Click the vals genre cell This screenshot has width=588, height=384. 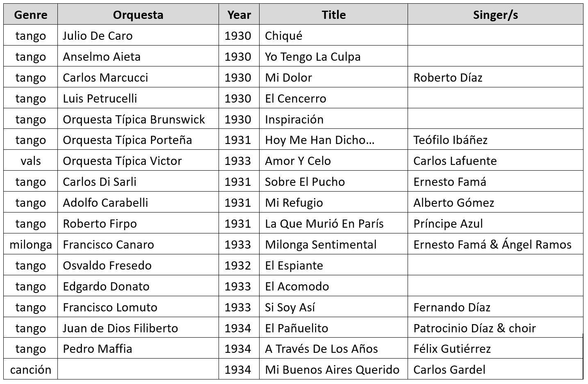[x=30, y=161]
